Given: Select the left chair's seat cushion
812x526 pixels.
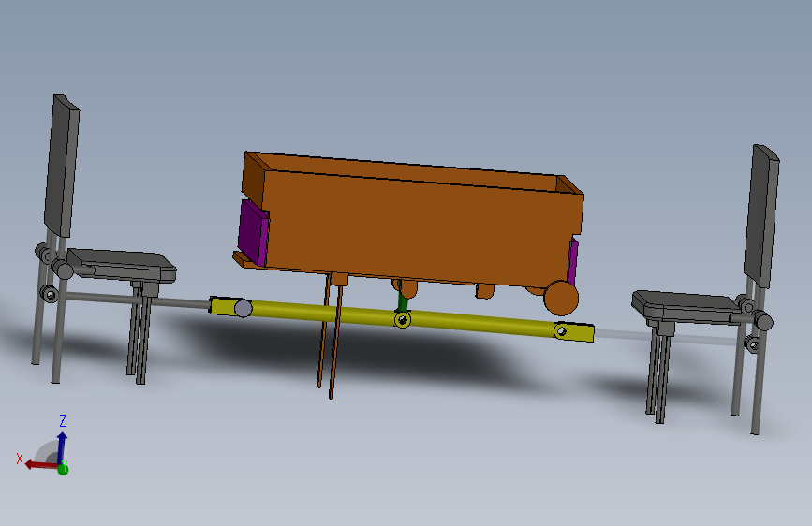Looking at the screenshot, I should click(x=122, y=265).
